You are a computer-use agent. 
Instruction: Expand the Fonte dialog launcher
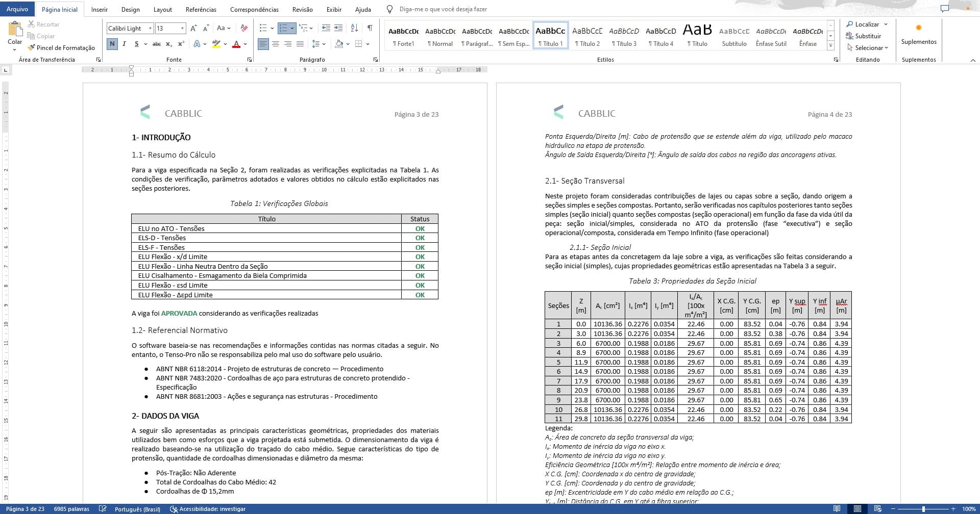[x=250, y=60]
